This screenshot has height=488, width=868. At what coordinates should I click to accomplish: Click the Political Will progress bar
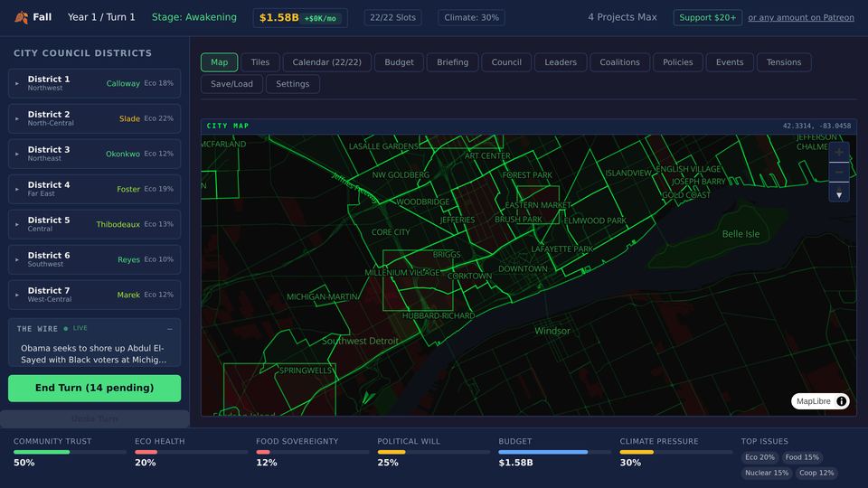433,452
